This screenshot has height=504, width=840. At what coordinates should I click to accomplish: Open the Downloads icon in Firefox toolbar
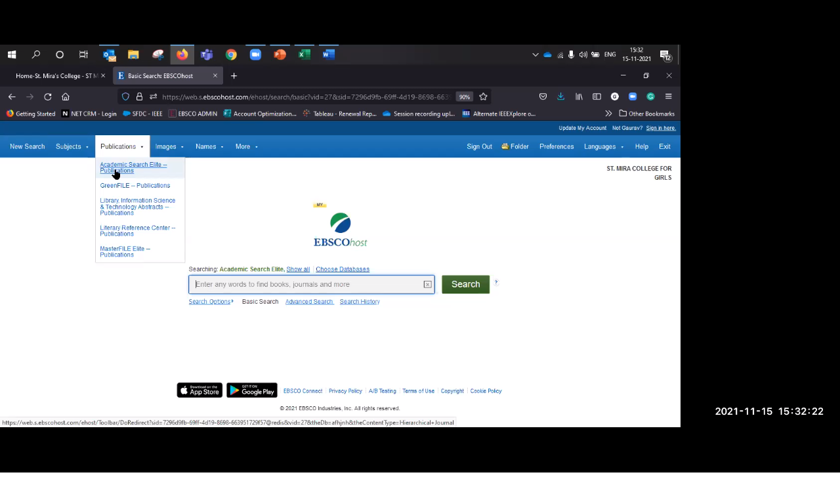click(x=560, y=96)
